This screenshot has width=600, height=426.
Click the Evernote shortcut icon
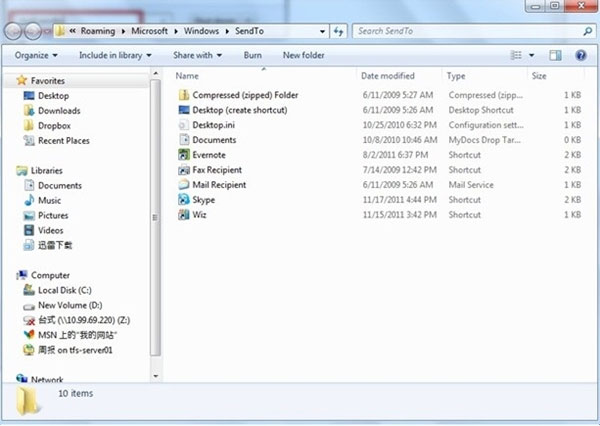click(184, 155)
